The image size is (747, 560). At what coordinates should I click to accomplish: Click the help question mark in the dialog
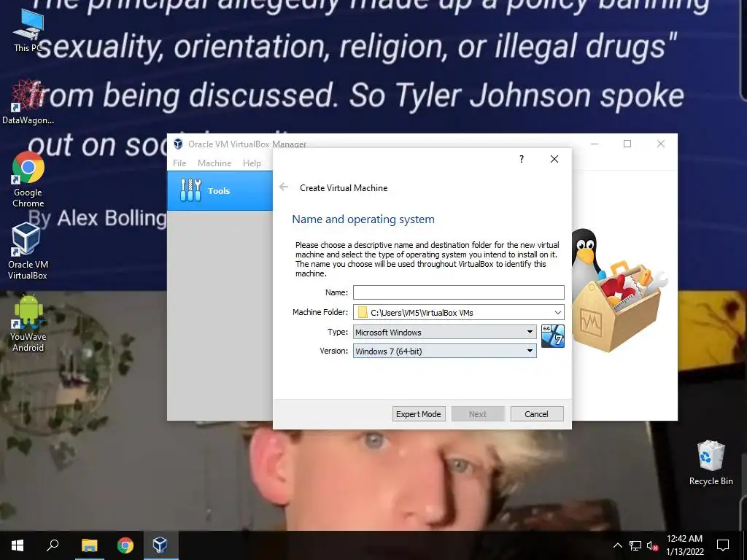[x=522, y=159]
